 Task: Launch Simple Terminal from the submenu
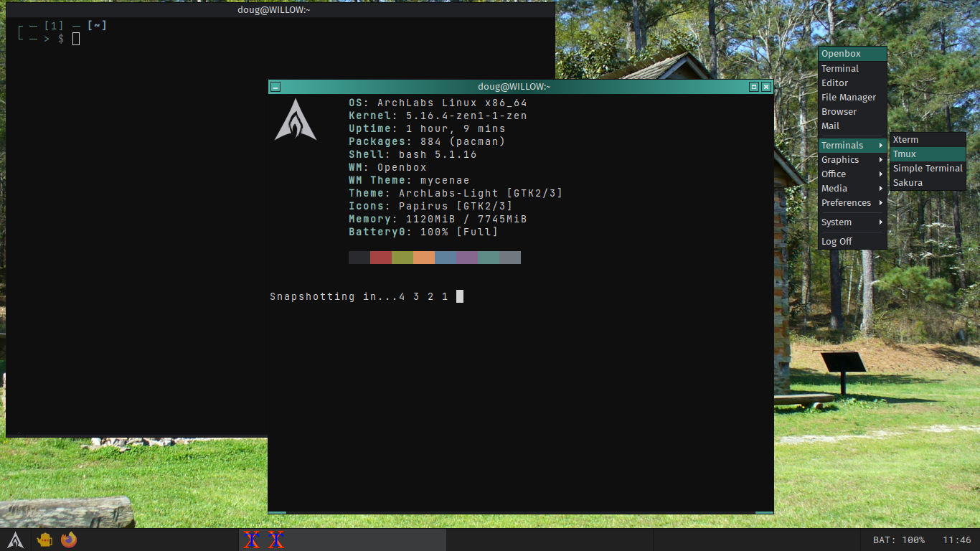point(928,169)
